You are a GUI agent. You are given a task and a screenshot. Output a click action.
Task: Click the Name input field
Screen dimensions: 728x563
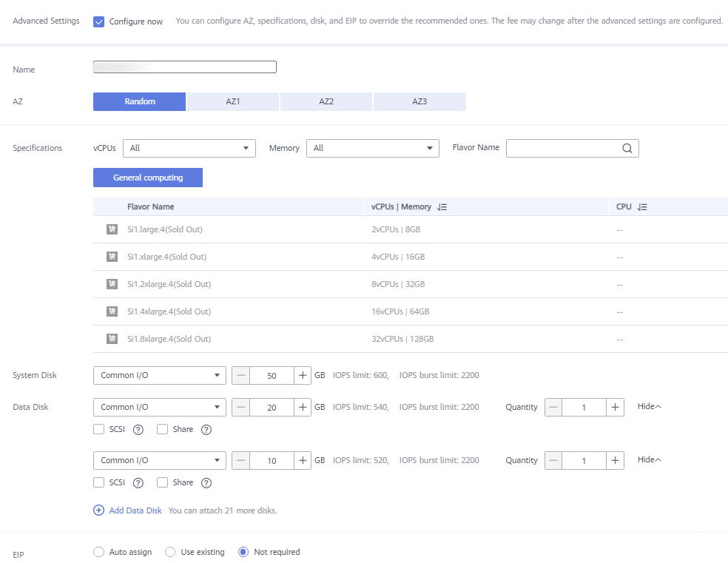(x=185, y=67)
